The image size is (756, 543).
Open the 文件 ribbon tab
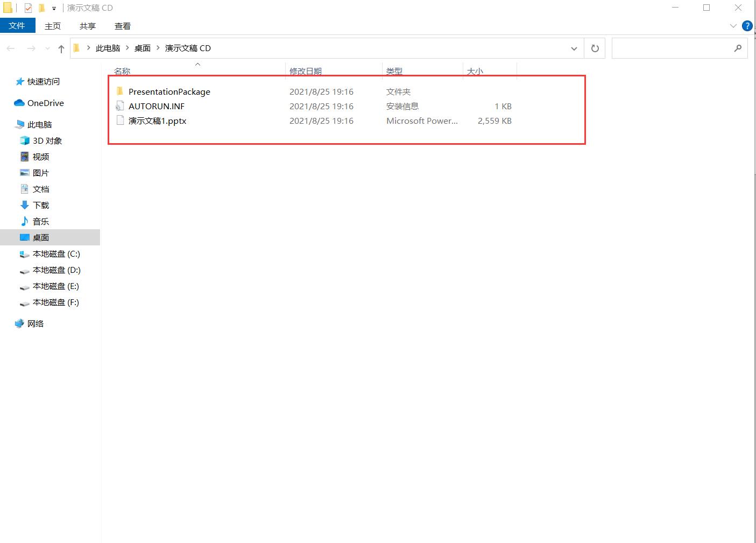pyautogui.click(x=17, y=26)
